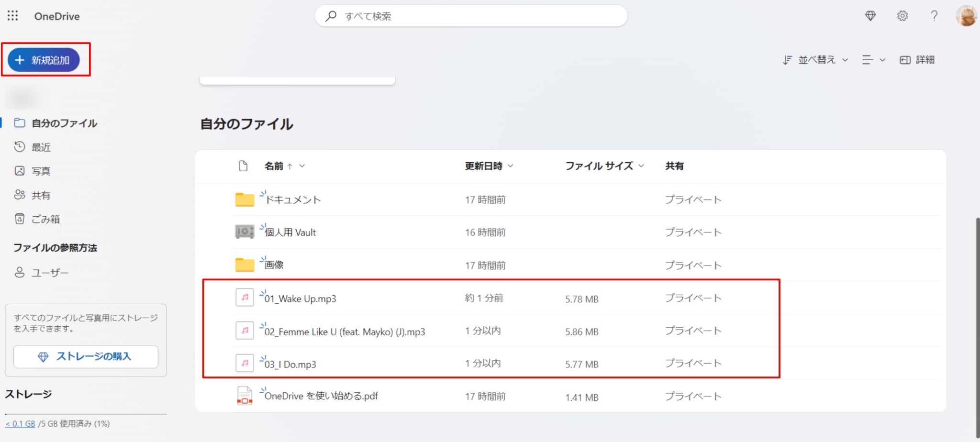Click the search magnifier icon
The height and width of the screenshot is (442, 980).
click(x=331, y=16)
